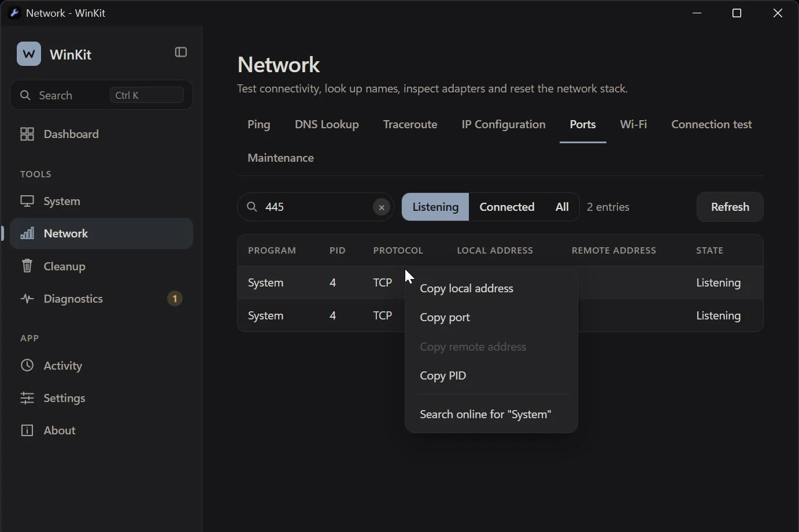Click the About info icon
Image resolution: width=799 pixels, height=532 pixels.
[x=27, y=430]
